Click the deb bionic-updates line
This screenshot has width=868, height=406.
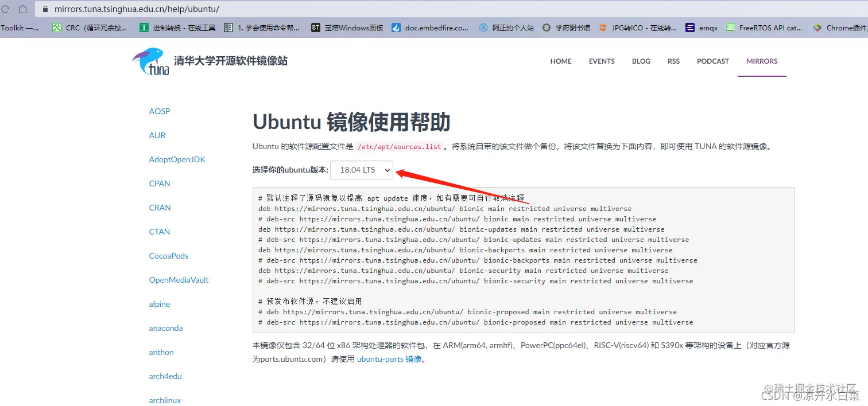pyautogui.click(x=462, y=229)
